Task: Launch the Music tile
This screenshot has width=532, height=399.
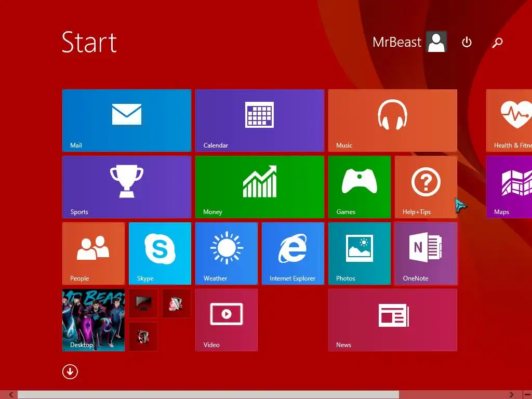Action: [x=393, y=121]
